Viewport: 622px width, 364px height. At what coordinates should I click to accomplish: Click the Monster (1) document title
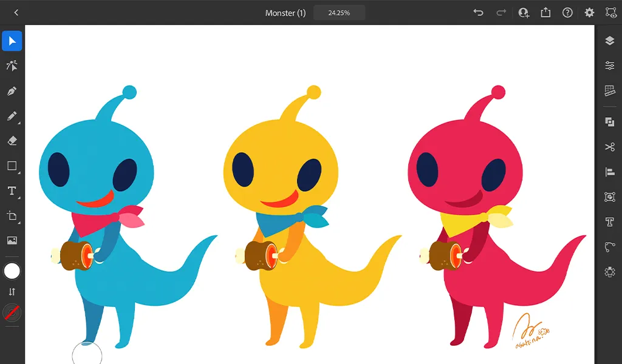click(x=285, y=13)
